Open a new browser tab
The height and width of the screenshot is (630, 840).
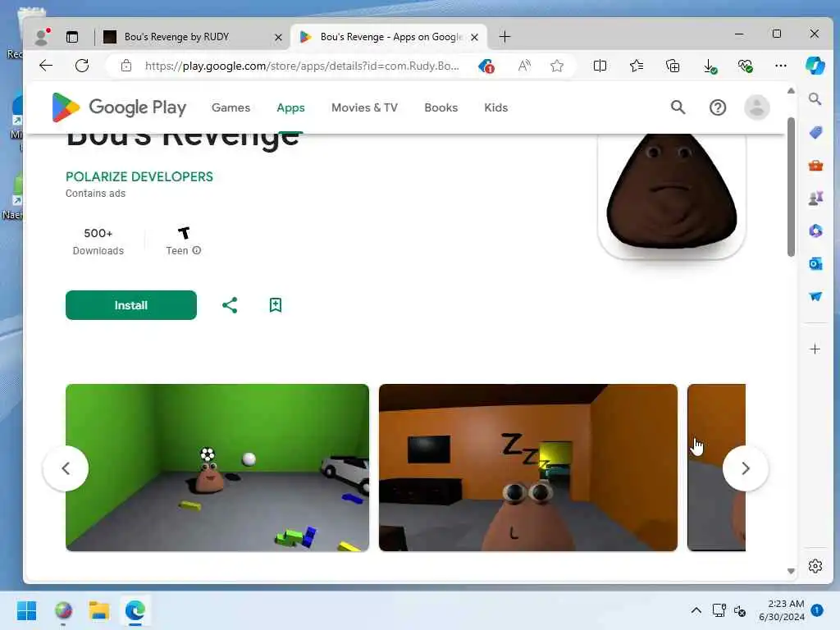click(504, 37)
